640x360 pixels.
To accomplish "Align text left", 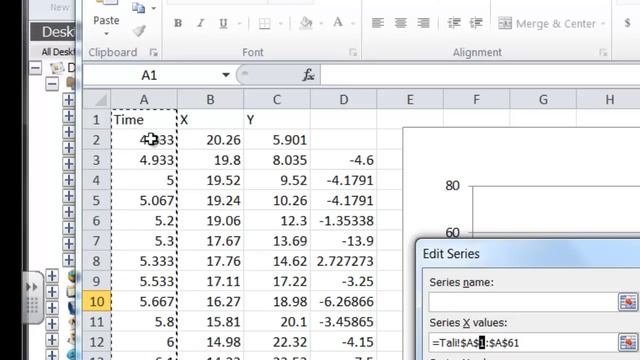I will point(378,23).
